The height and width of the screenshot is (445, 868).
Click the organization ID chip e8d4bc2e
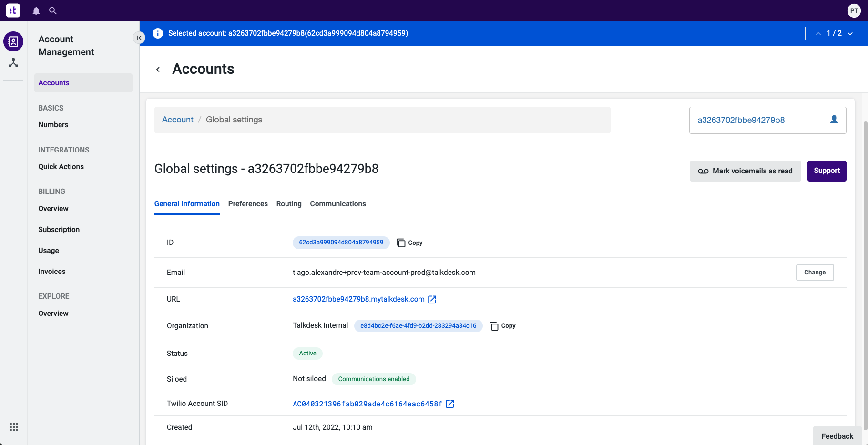tap(418, 326)
